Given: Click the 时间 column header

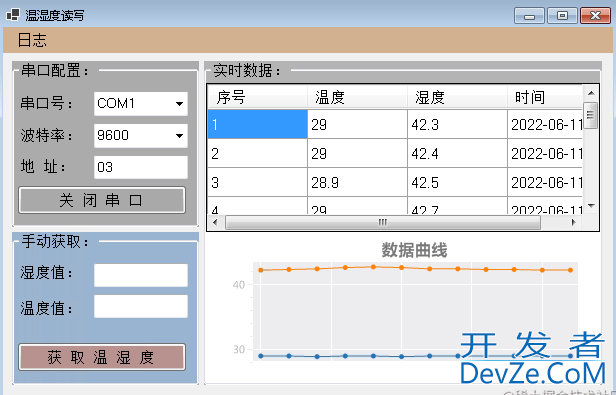Looking at the screenshot, I should pos(545,97).
